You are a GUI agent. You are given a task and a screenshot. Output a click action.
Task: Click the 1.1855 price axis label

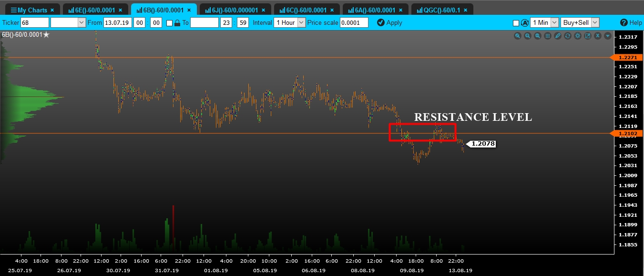(x=627, y=244)
